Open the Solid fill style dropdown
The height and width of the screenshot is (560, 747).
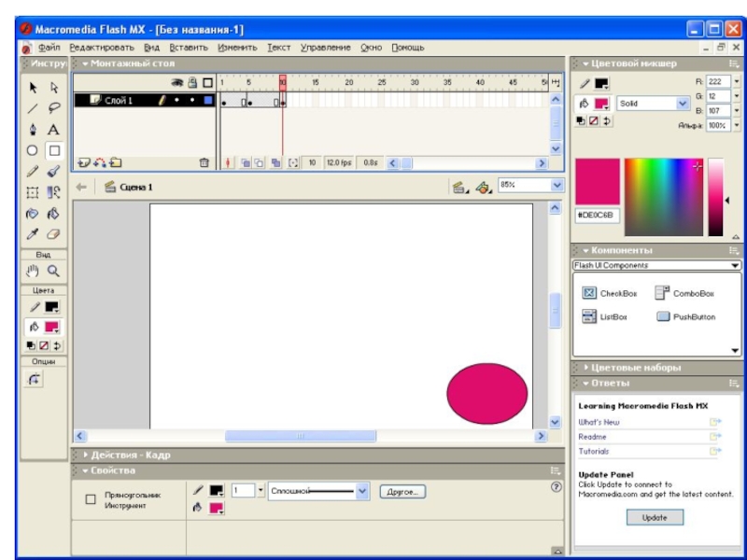tap(682, 104)
